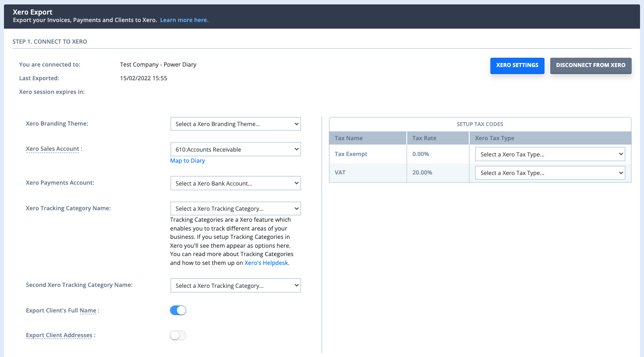Open the Xero Branding Theme dropdown
The image size is (644, 357).
click(235, 124)
